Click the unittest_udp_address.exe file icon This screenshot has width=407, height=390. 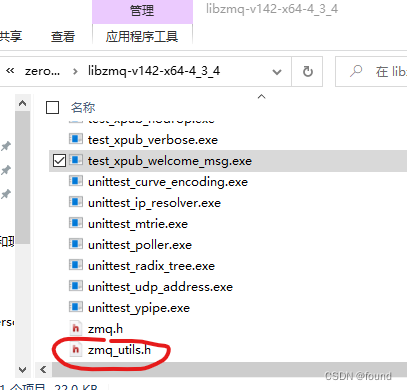76,286
